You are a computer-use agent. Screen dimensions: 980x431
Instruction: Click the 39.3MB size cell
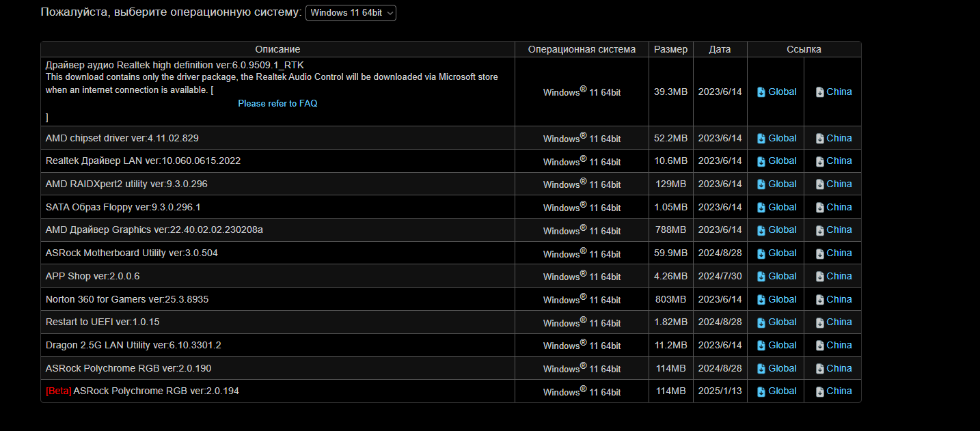click(670, 92)
